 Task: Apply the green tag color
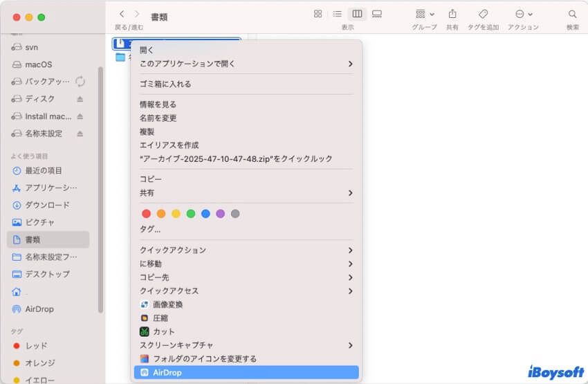coord(190,214)
